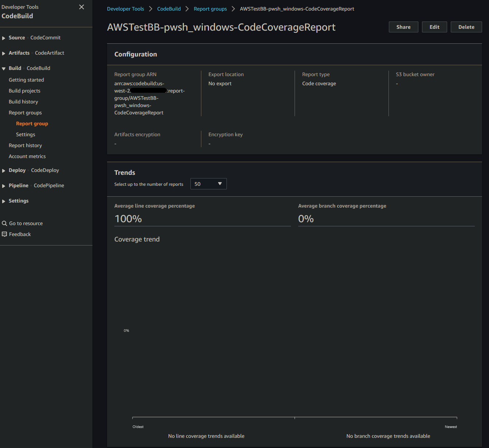Click the Edit button
The image size is (489, 448).
coord(434,27)
